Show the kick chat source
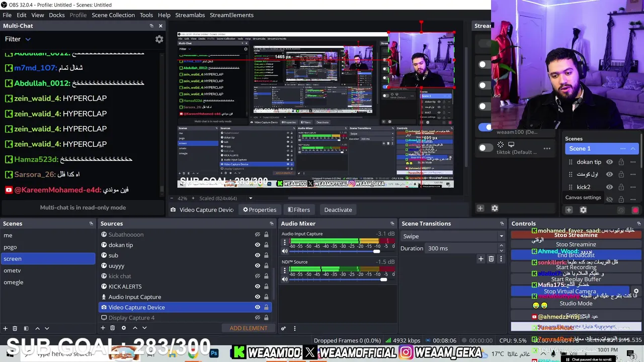Image resolution: width=644 pixels, height=362 pixels. pos(258,276)
